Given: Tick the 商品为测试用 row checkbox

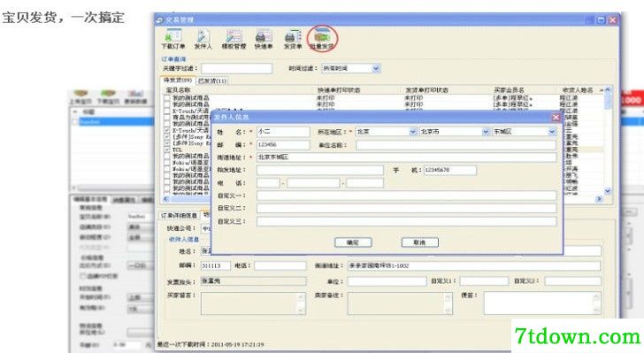Looking at the screenshot, I should click(166, 117).
